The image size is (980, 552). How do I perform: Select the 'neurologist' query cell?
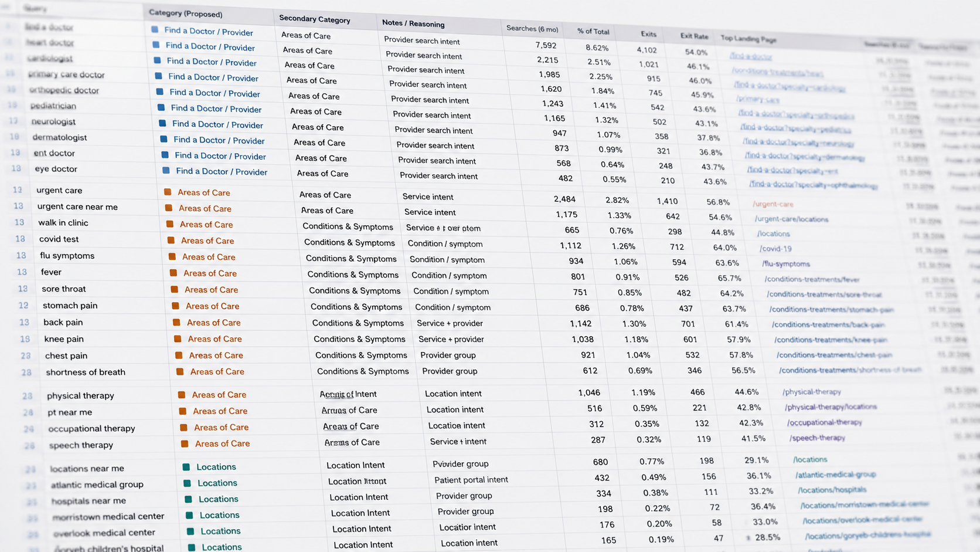click(53, 121)
